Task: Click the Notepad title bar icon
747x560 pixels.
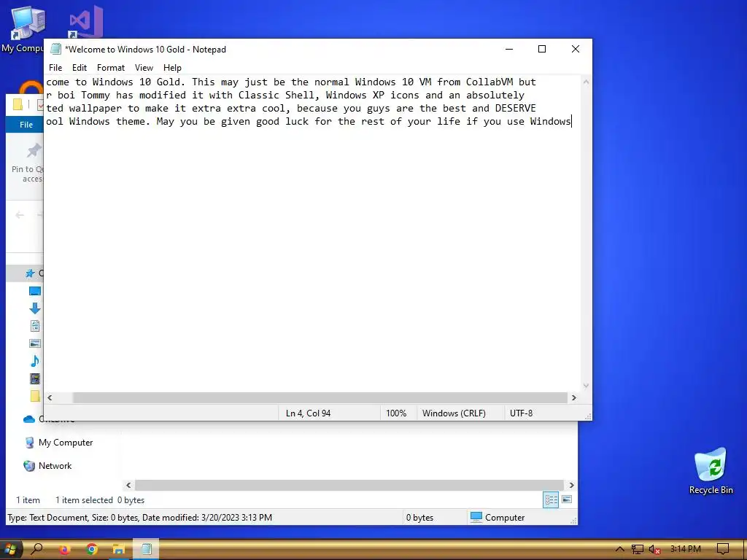Action: (55, 49)
